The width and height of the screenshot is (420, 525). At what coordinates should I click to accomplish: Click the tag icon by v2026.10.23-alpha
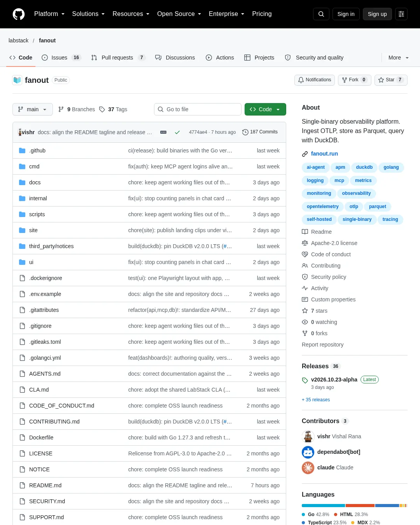pos(305,380)
